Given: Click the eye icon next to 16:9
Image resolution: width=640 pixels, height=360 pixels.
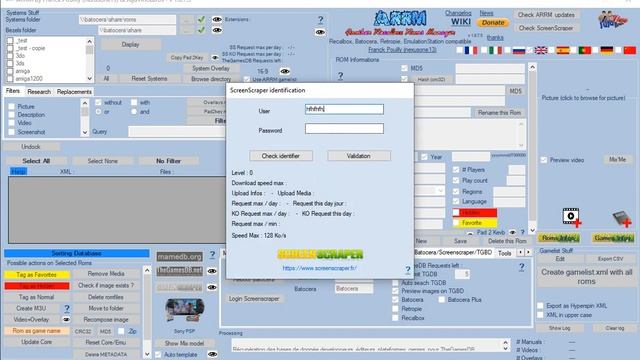Looking at the screenshot, I should pyautogui.click(x=284, y=71).
